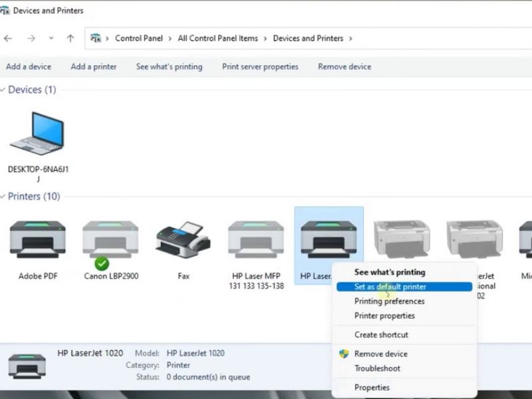
Task: Click Add a device in toolbar
Action: (x=29, y=66)
